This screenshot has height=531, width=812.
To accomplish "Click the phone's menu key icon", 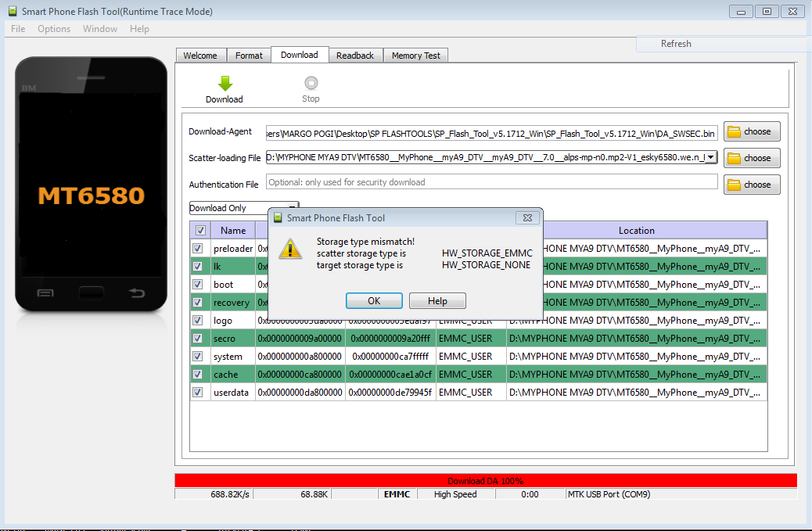I will pos(45,293).
